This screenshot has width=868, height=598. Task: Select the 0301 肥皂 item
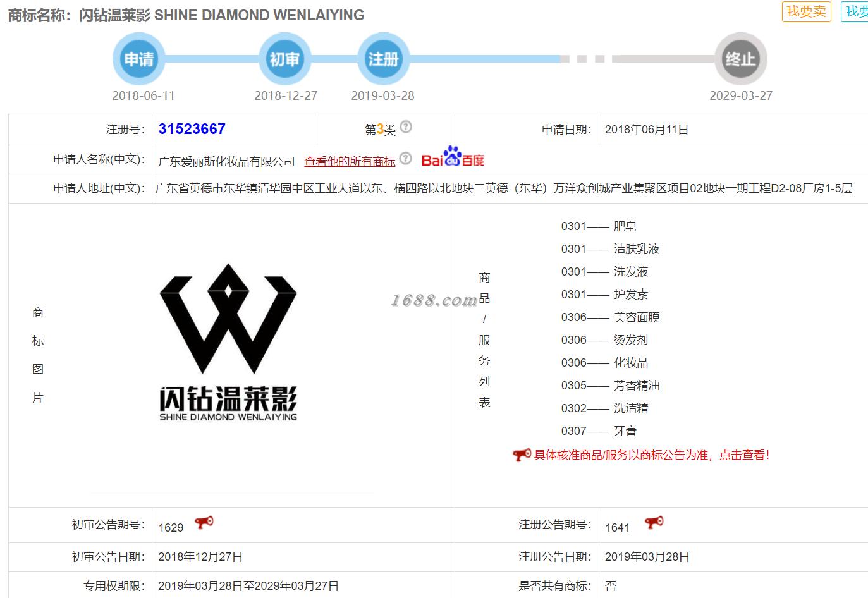599,226
